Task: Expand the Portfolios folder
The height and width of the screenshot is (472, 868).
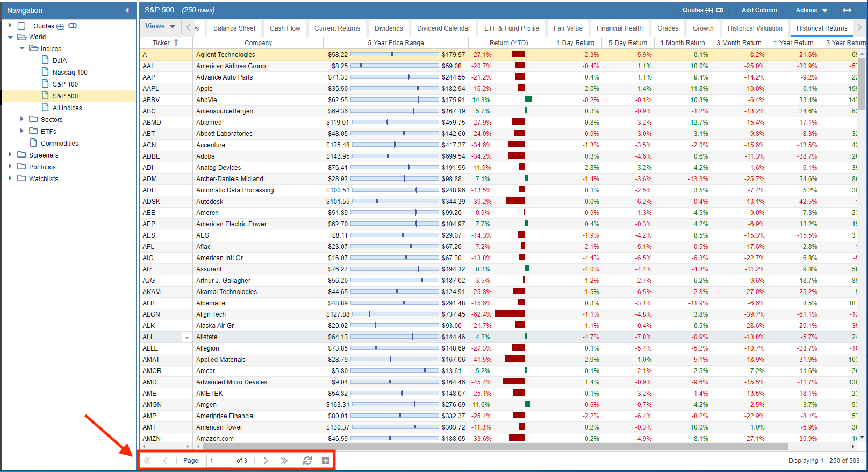Action: point(10,166)
